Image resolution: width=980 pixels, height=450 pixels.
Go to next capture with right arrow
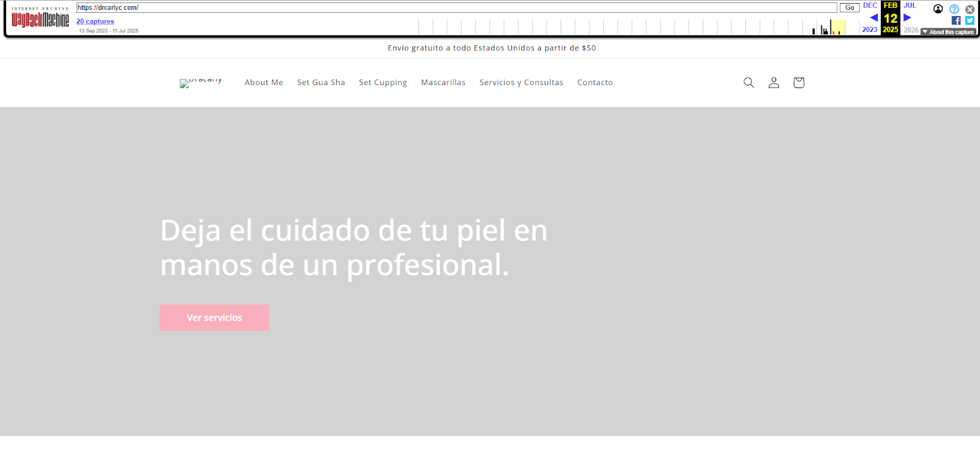tap(907, 18)
